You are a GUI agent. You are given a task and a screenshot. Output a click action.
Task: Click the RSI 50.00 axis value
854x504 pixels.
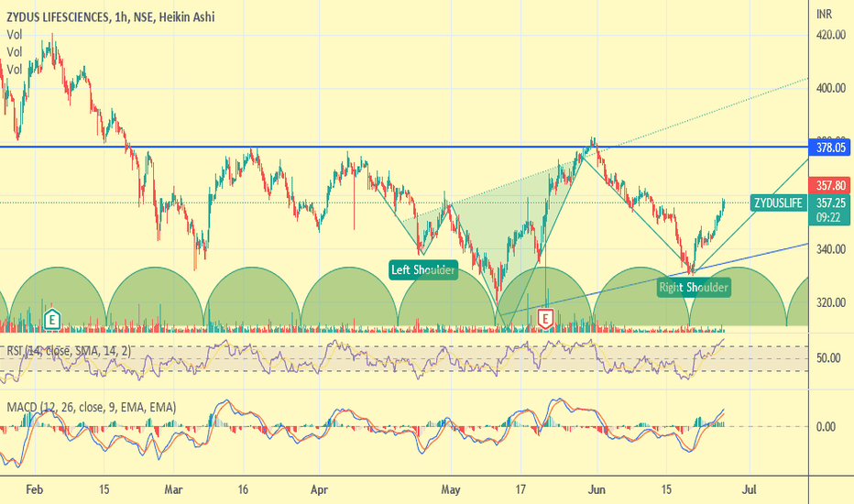827,358
